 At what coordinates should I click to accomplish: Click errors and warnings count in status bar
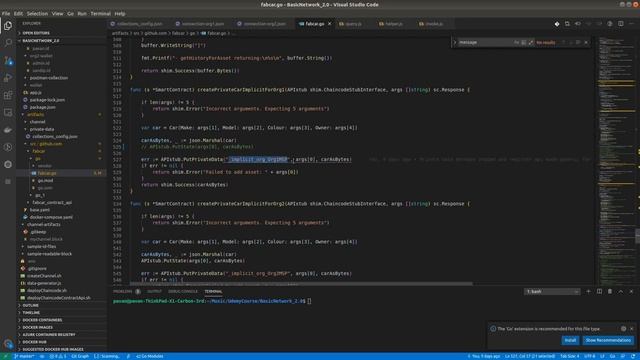57,356
